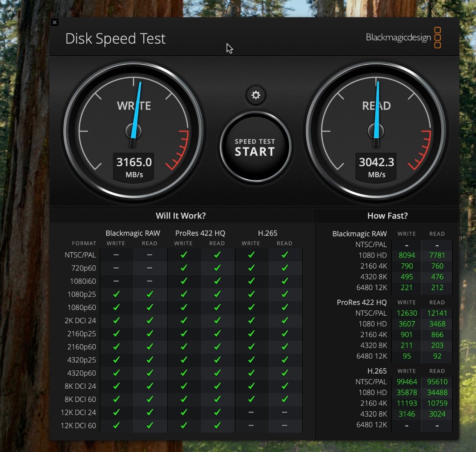The width and height of the screenshot is (476, 452).
Task: Click the Disk Speed Test title
Action: [x=115, y=38]
